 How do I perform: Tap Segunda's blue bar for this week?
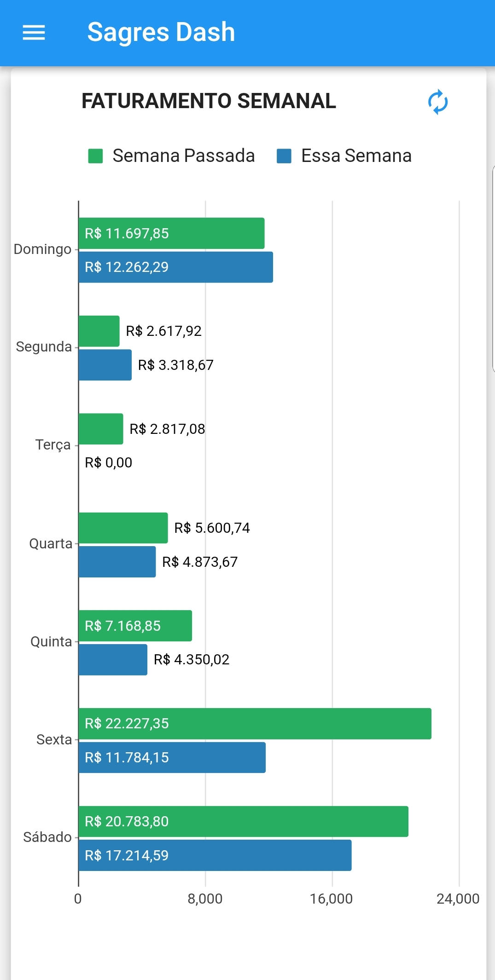point(105,365)
